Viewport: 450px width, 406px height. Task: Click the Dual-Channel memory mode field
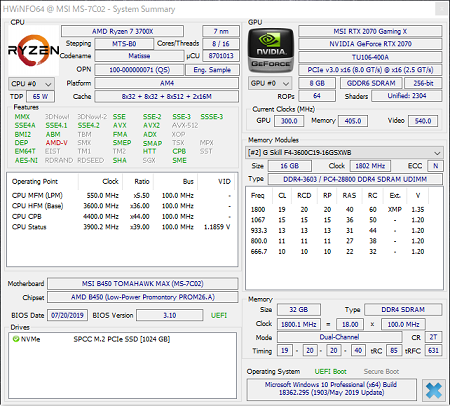click(339, 337)
